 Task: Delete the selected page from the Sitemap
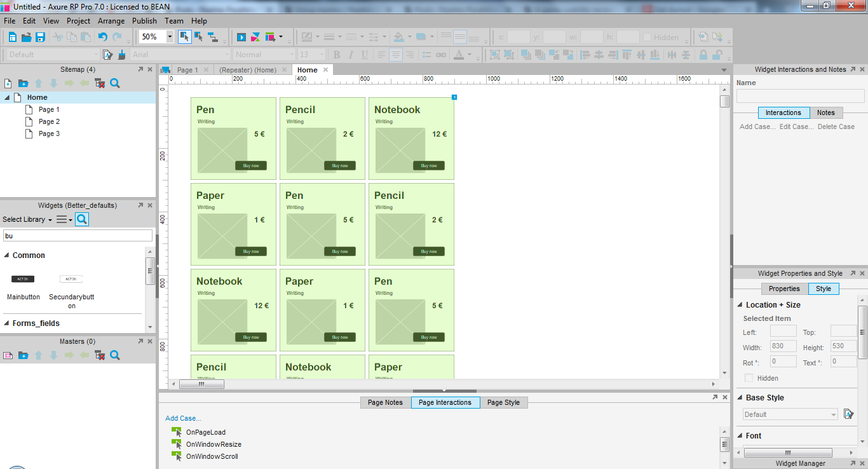click(100, 83)
